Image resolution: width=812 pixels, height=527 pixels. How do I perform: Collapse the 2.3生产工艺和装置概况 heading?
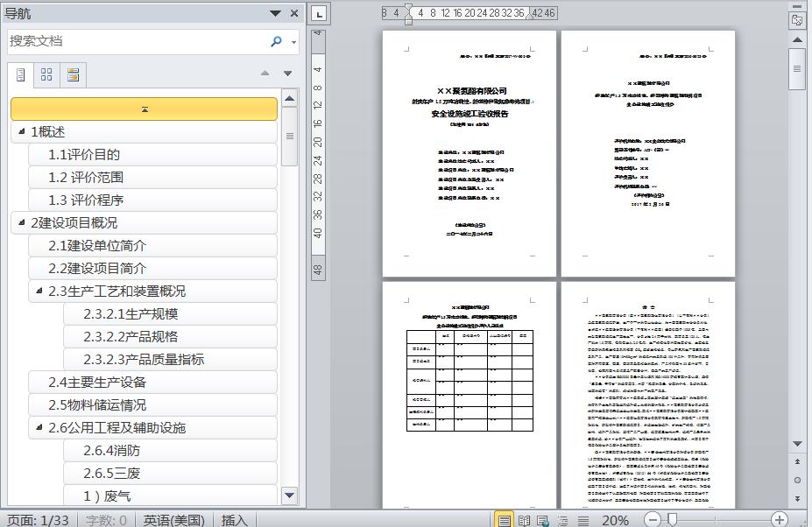point(39,291)
